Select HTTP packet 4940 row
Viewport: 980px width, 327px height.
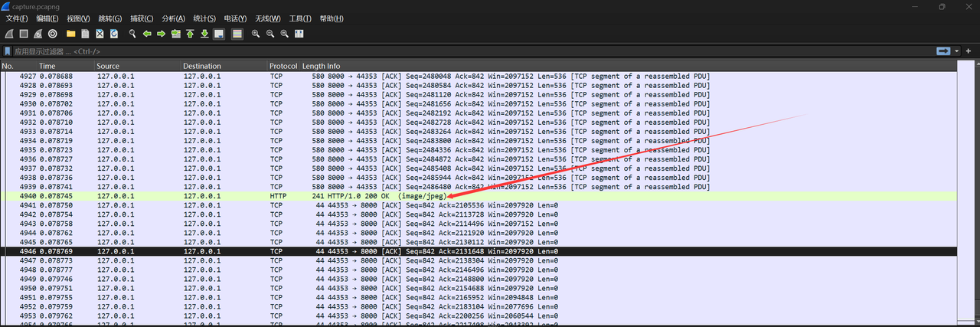(478, 196)
